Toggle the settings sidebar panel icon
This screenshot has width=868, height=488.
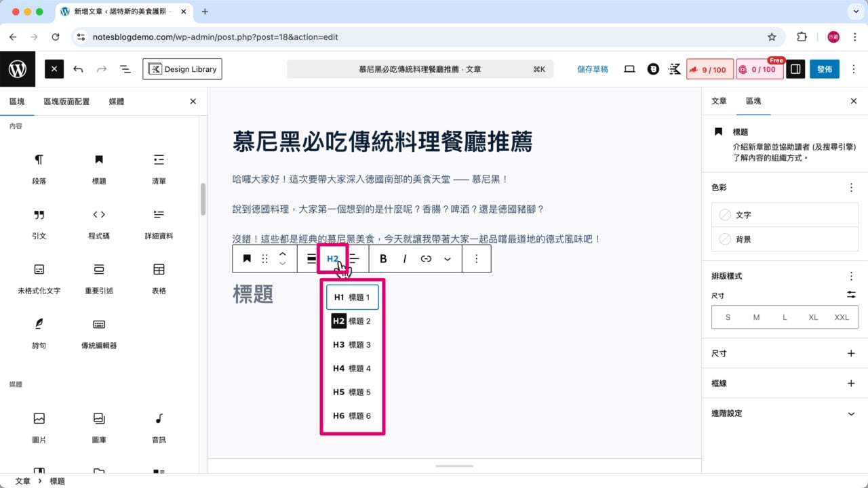pyautogui.click(x=795, y=68)
